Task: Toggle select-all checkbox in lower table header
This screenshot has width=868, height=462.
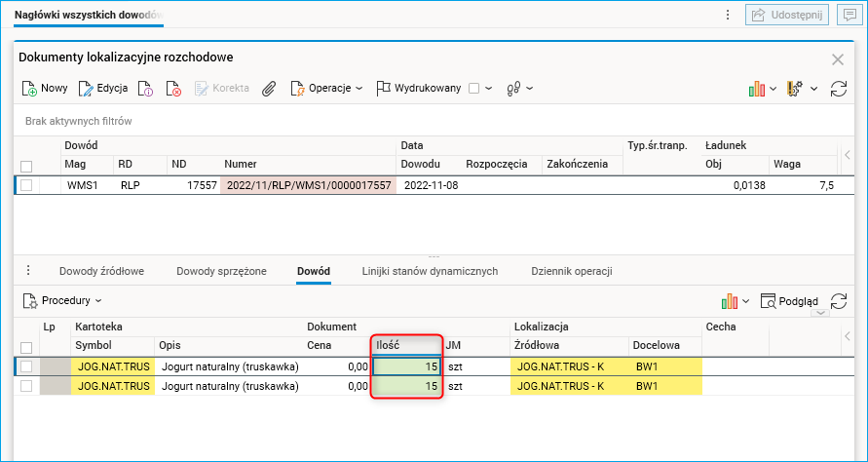Action: (26, 348)
